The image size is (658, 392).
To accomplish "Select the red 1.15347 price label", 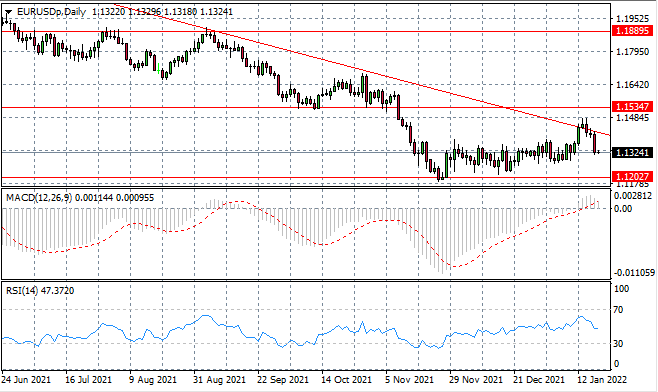I will click(x=632, y=107).
